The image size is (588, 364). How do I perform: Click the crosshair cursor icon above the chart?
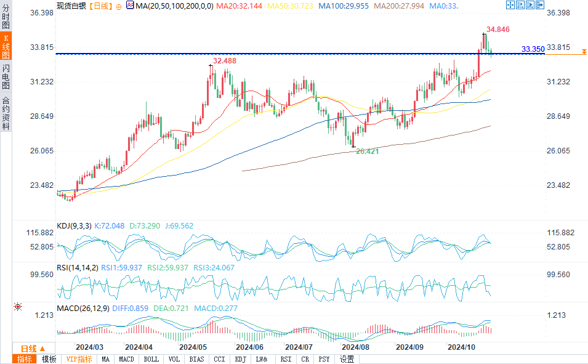click(510, 5)
